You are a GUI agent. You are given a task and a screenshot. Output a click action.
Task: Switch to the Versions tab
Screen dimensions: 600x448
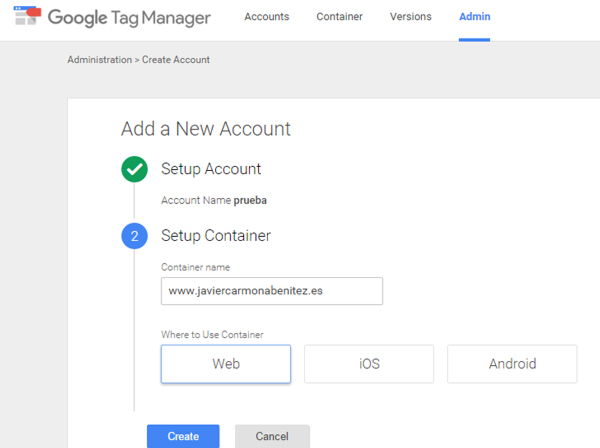(411, 17)
